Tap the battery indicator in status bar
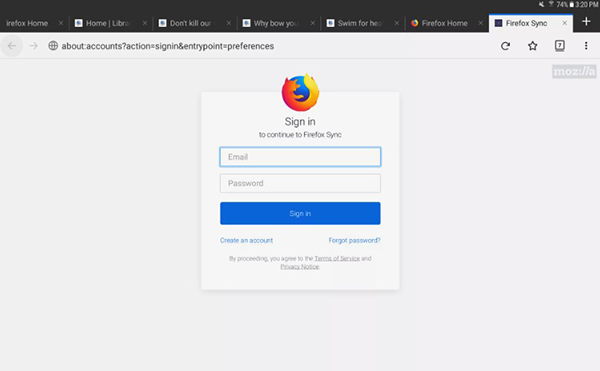Viewport: 600px width, 371px height. (571, 5)
